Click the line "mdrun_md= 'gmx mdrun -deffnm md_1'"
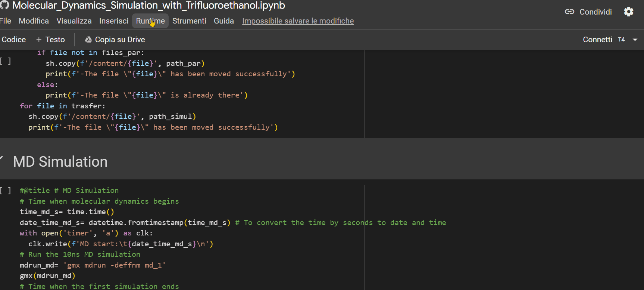Screen dimensions: 644x290 click(93, 265)
